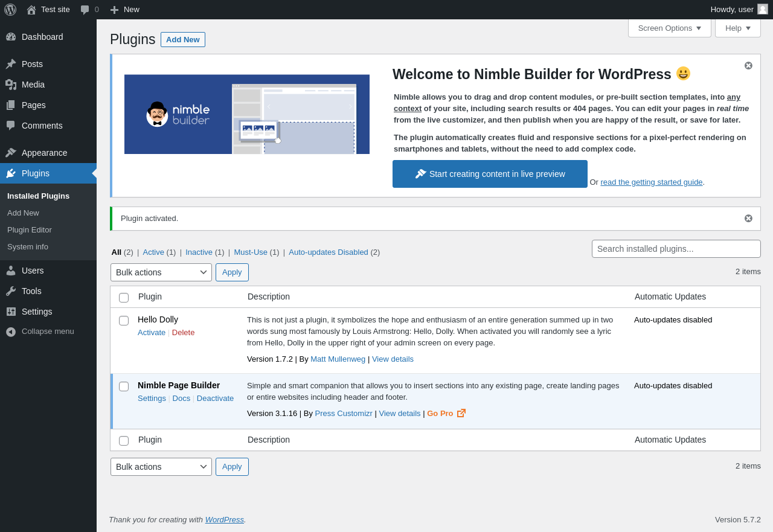The image size is (773, 532).
Task: Open the Appearance menu
Action: click(x=48, y=153)
